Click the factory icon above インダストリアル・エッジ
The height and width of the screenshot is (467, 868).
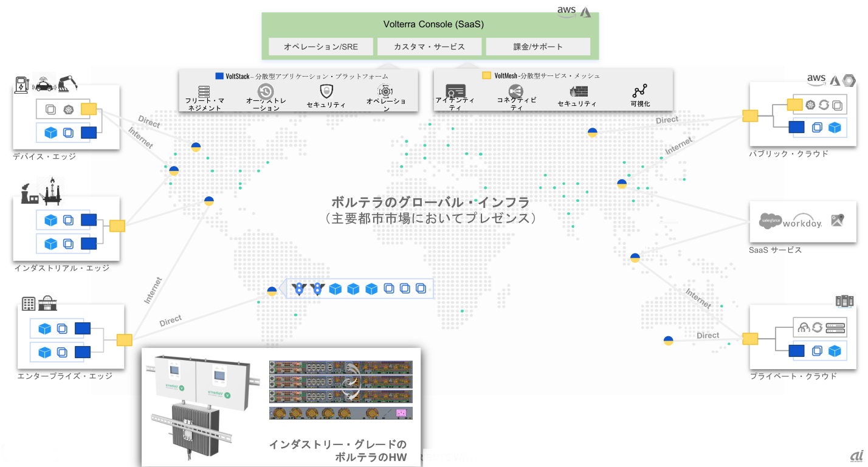[30, 192]
